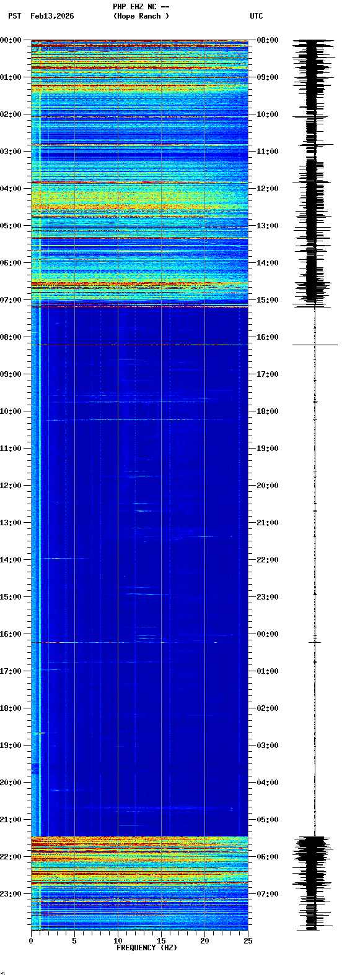Click the UTC 18:00 time label
342x980 pixels.
(268, 411)
